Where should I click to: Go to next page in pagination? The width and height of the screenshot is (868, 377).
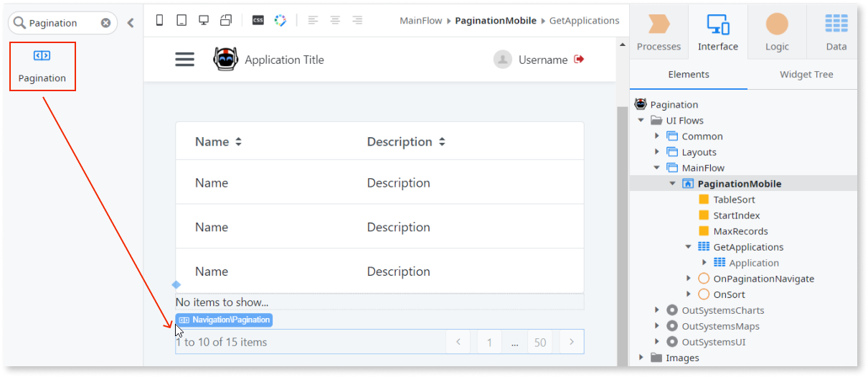(571, 342)
